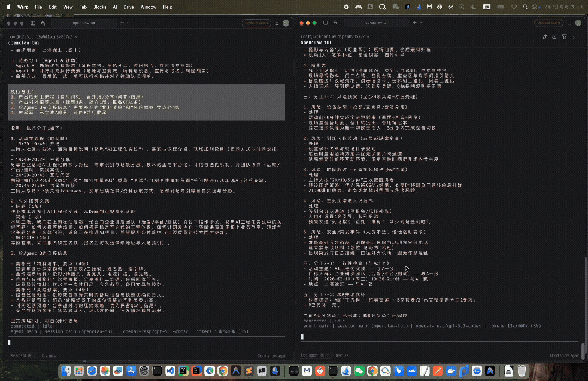588x381 pixels.
Task: Open block filter icon in right window
Action: 565,36
